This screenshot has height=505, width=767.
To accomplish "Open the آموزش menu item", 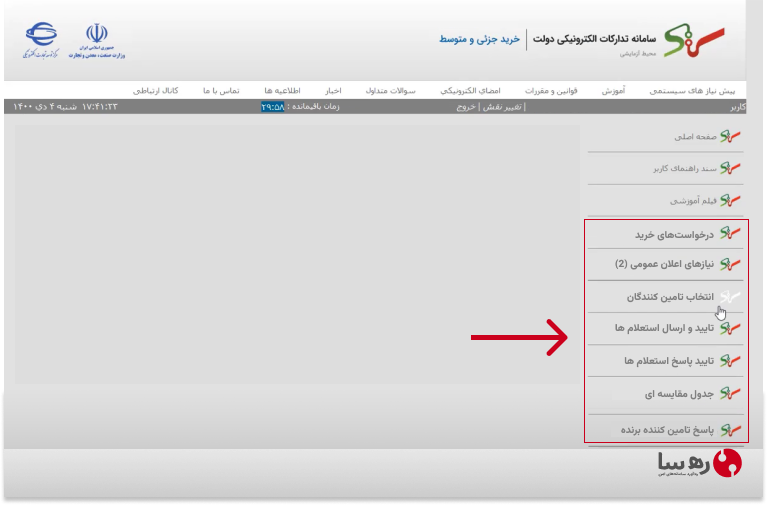I will pos(613,91).
